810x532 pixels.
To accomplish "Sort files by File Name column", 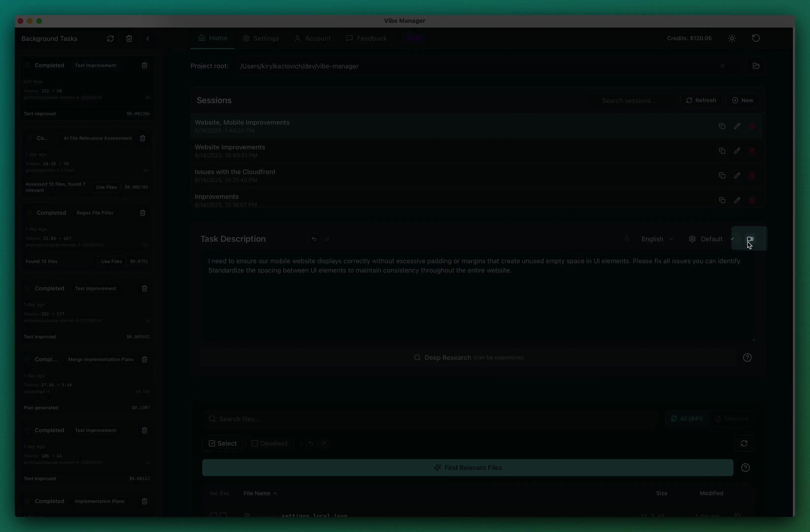I will (x=260, y=493).
